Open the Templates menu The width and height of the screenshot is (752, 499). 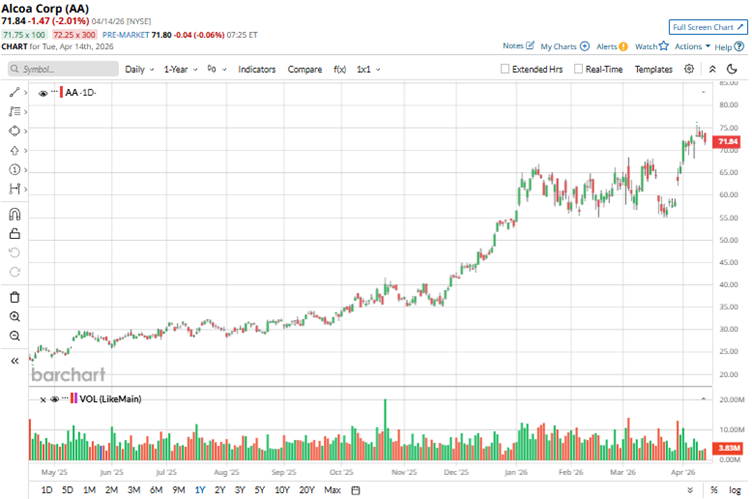[653, 70]
